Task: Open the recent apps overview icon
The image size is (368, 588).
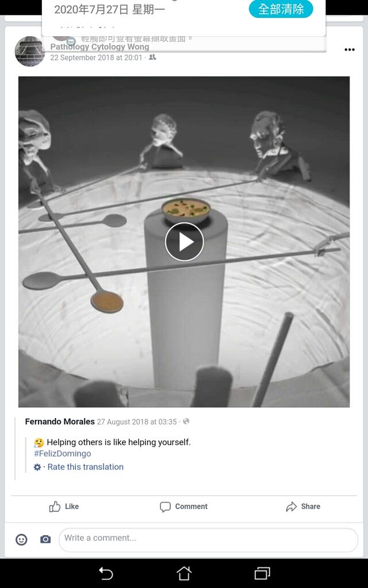Action: coord(262,574)
